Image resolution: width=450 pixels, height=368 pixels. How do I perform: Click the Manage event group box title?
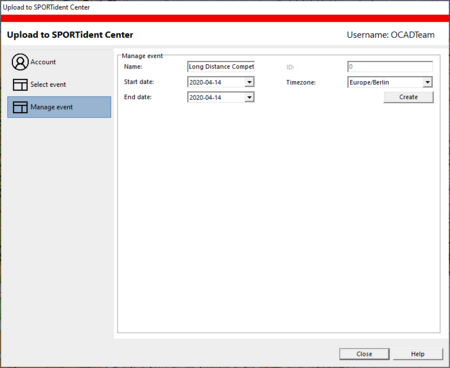pyautogui.click(x=142, y=56)
